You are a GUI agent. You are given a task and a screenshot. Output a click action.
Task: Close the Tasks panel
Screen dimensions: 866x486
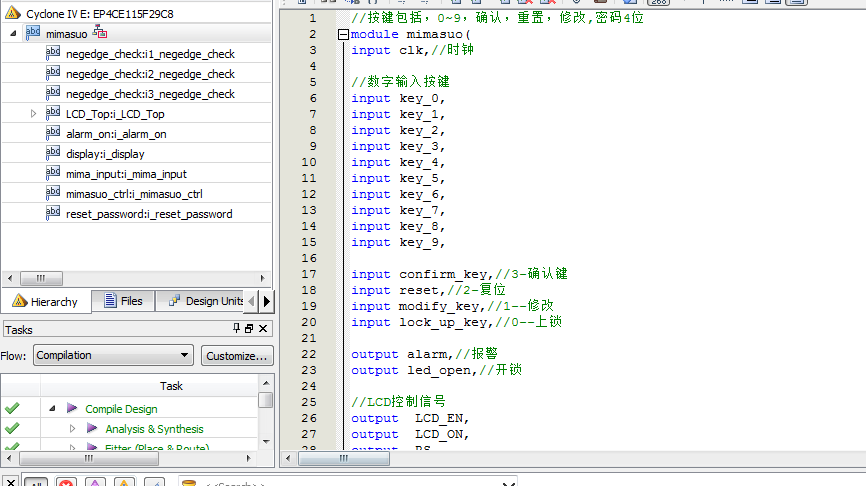263,329
